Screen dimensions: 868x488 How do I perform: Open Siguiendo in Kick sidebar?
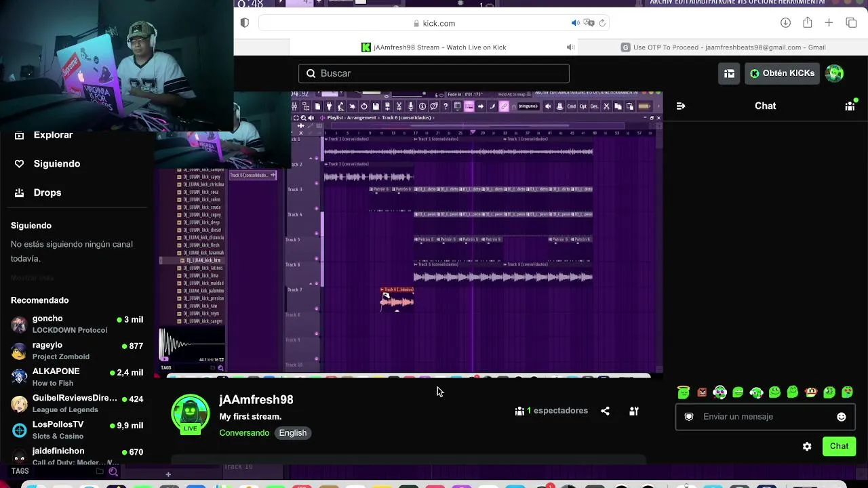pos(47,163)
